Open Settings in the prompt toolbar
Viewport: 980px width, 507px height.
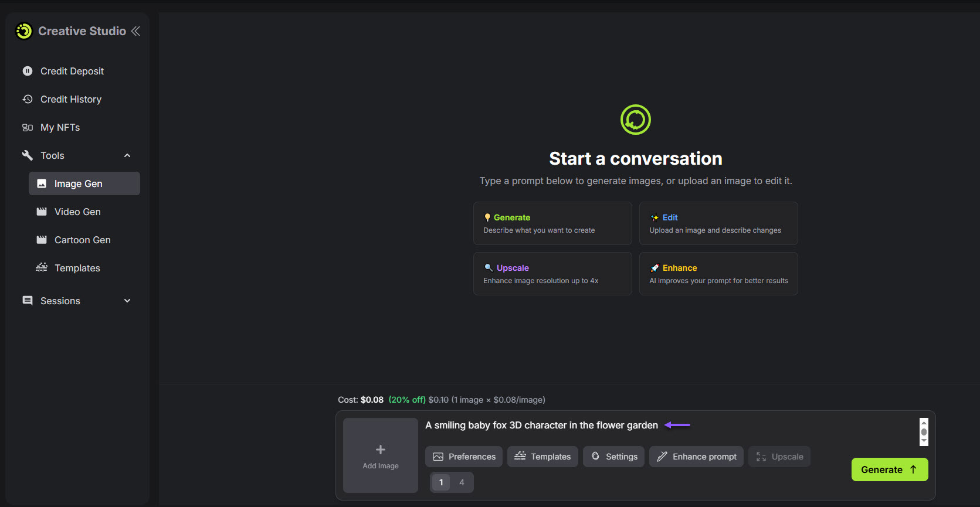pos(614,457)
